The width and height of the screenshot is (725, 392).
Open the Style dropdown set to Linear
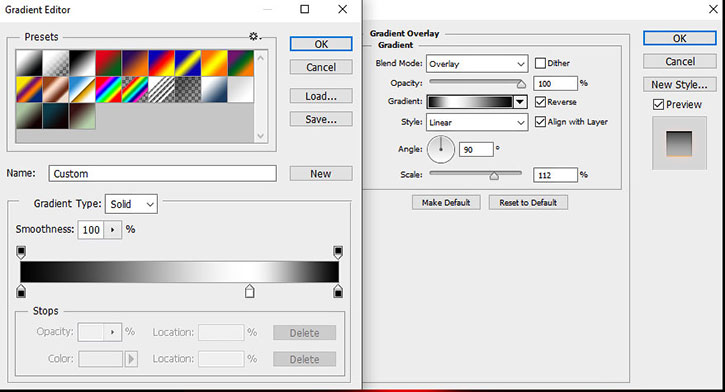point(477,122)
